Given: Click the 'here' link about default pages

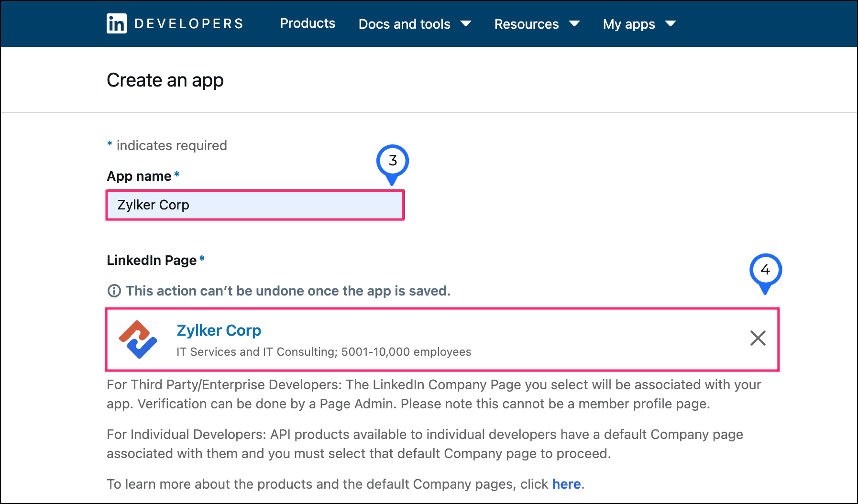Looking at the screenshot, I should (566, 484).
